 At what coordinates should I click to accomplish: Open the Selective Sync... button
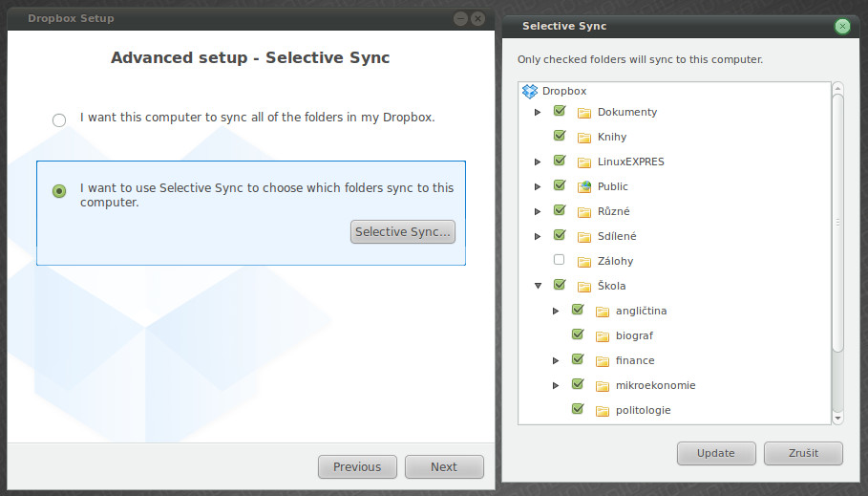pyautogui.click(x=402, y=232)
